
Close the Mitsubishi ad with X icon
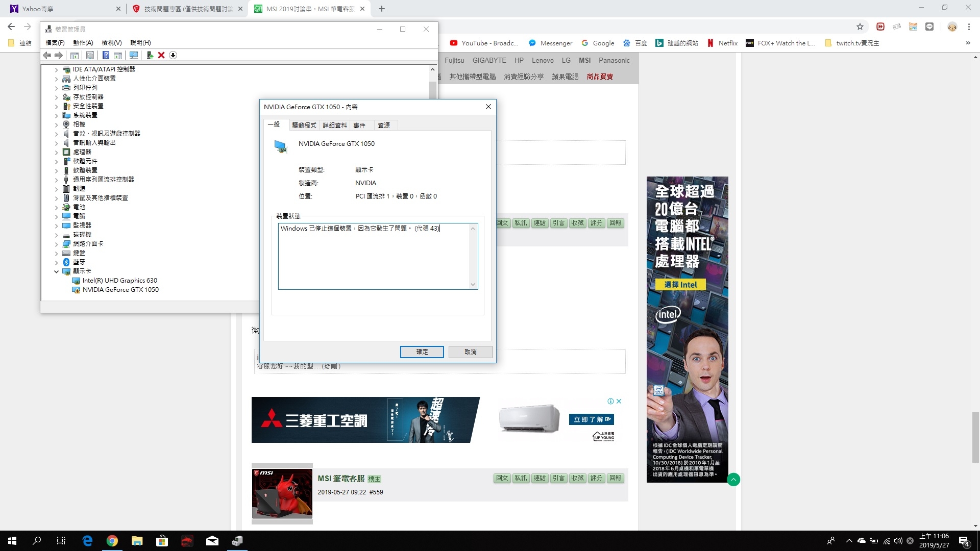tap(619, 402)
